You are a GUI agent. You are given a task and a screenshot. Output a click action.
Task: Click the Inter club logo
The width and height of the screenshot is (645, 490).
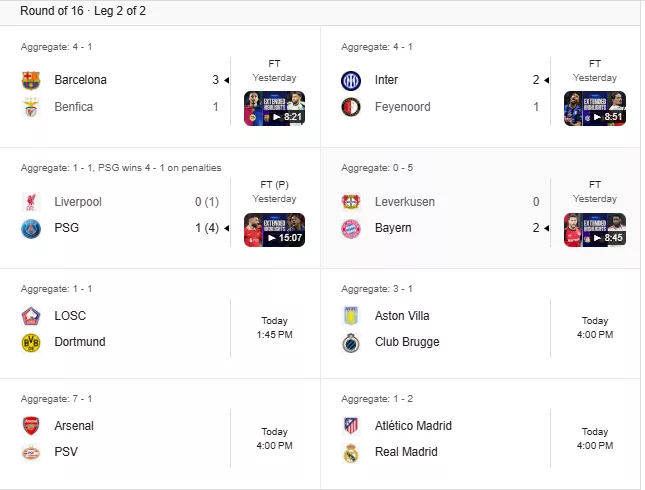tap(351, 80)
